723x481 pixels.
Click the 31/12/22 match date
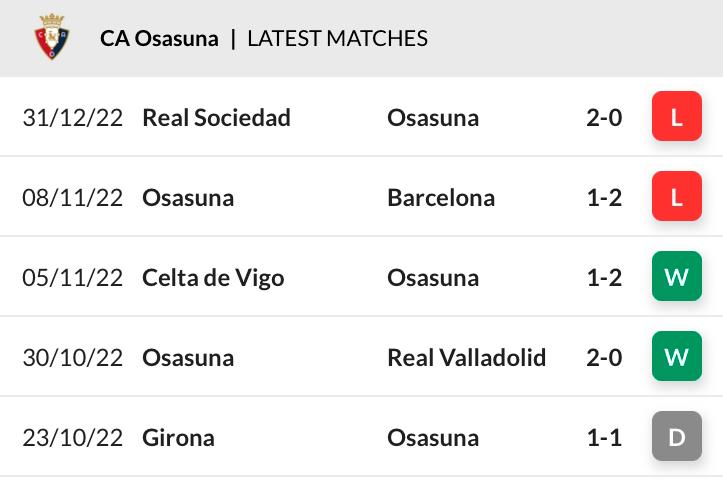[72, 118]
